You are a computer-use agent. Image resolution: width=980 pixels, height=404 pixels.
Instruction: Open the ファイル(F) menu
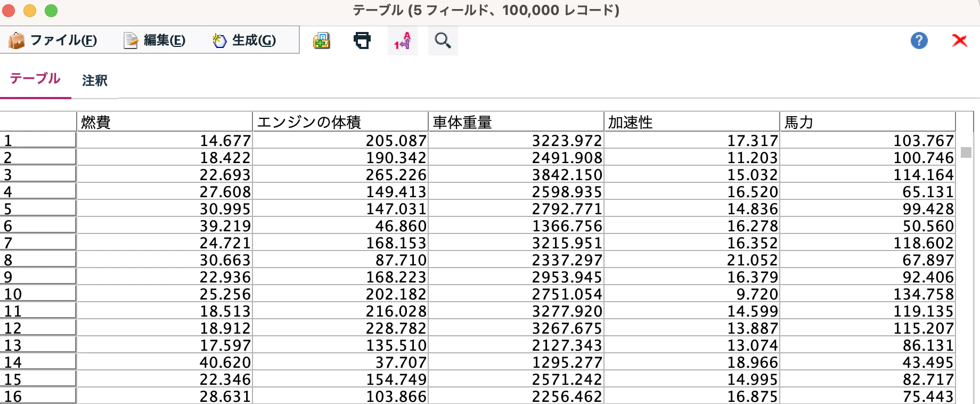(53, 41)
